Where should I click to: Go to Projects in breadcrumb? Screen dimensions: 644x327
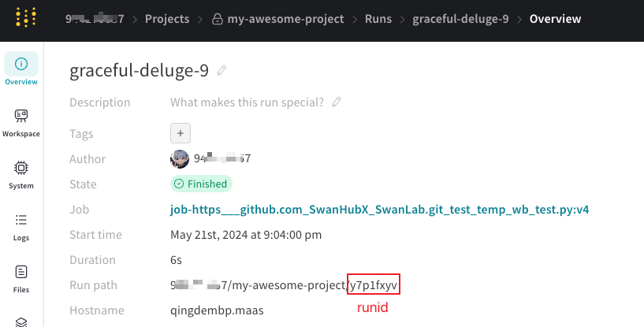click(x=166, y=19)
